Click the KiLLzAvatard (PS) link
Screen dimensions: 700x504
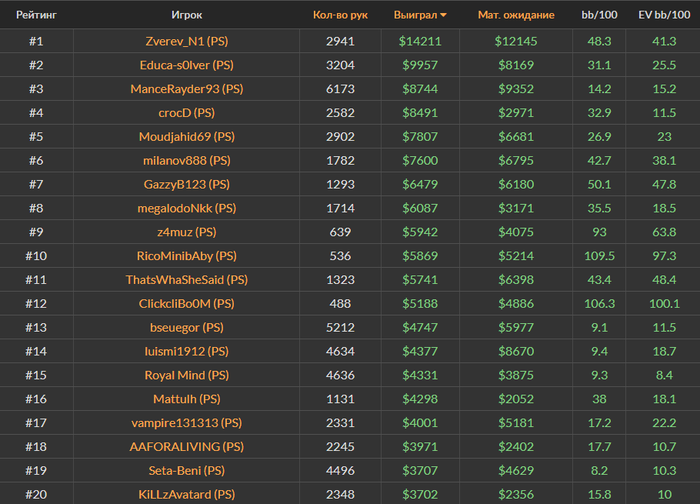click(187, 494)
